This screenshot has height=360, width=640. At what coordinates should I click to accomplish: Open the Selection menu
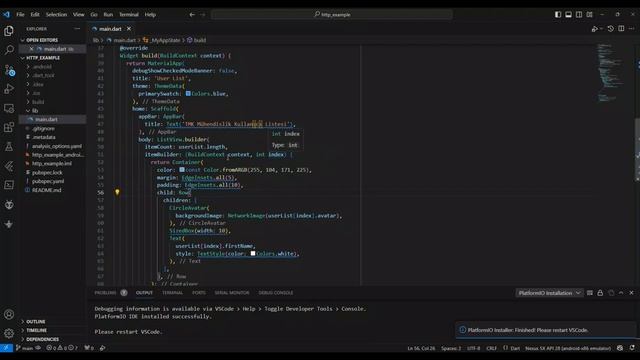(x=56, y=14)
